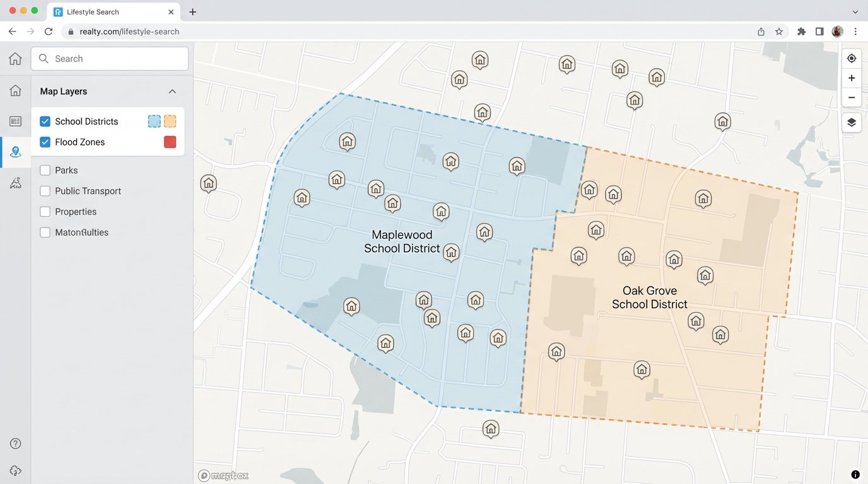Click the Mapbox attribution link

[x=223, y=475]
